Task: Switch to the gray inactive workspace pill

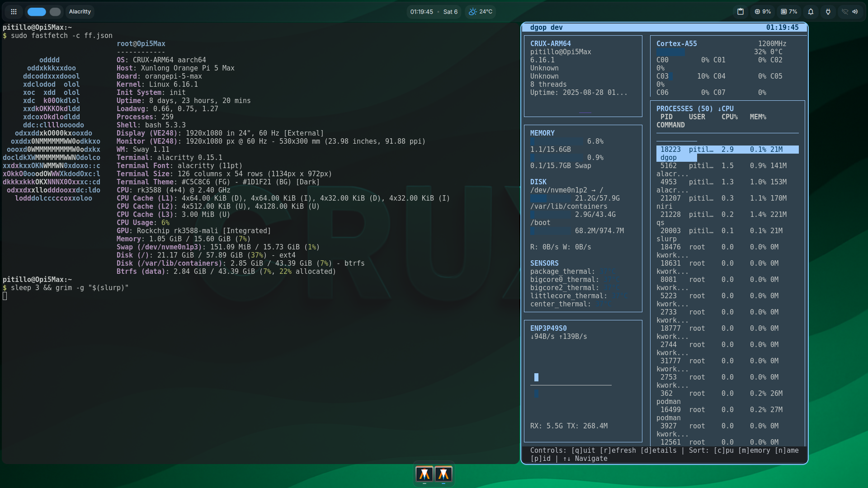Action: click(x=55, y=12)
